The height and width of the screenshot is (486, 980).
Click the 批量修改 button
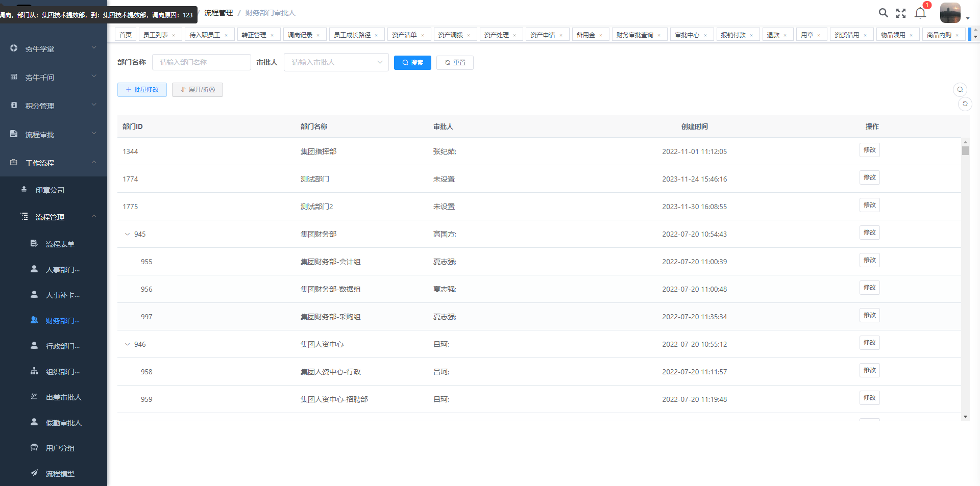tap(142, 90)
